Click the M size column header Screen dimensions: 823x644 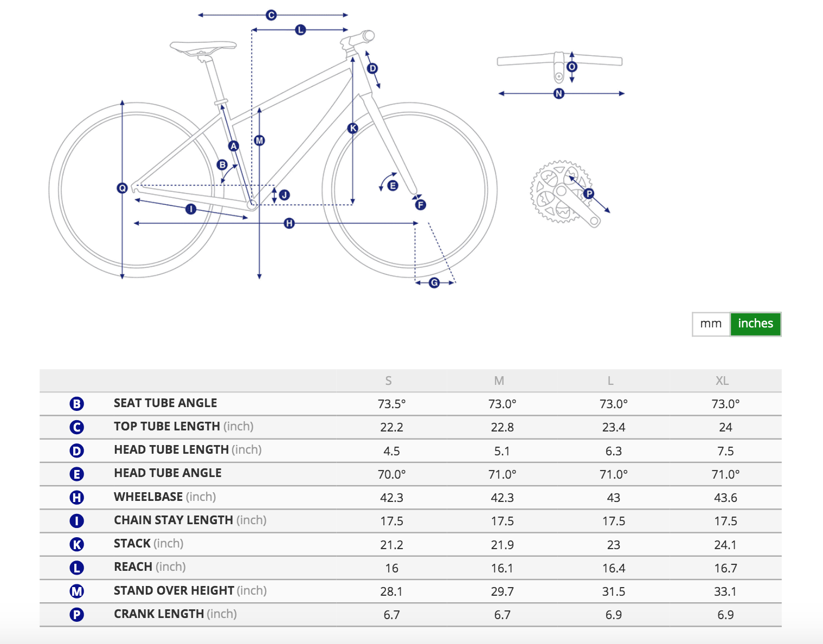pyautogui.click(x=499, y=381)
